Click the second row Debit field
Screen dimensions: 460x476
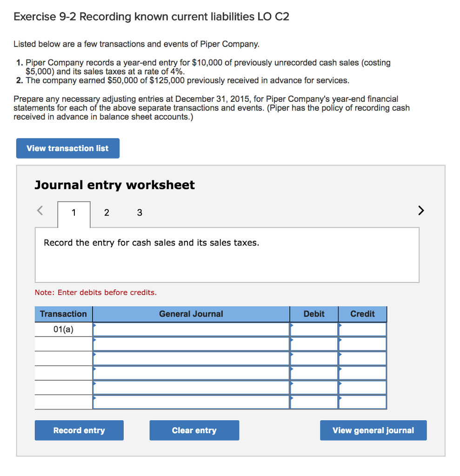313,344
